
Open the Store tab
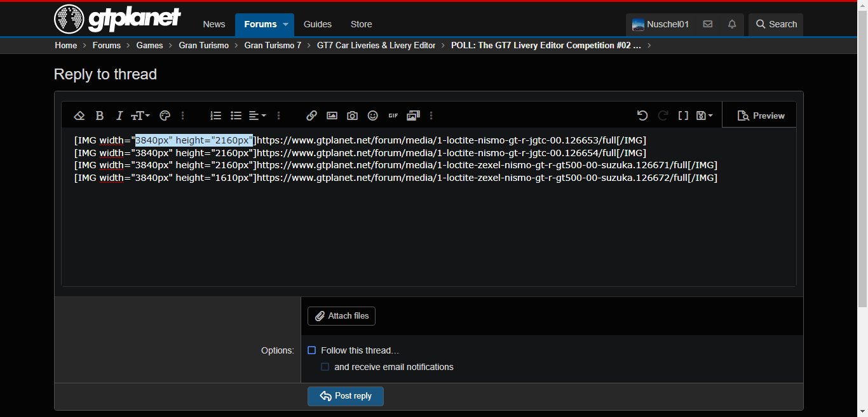pyautogui.click(x=362, y=24)
